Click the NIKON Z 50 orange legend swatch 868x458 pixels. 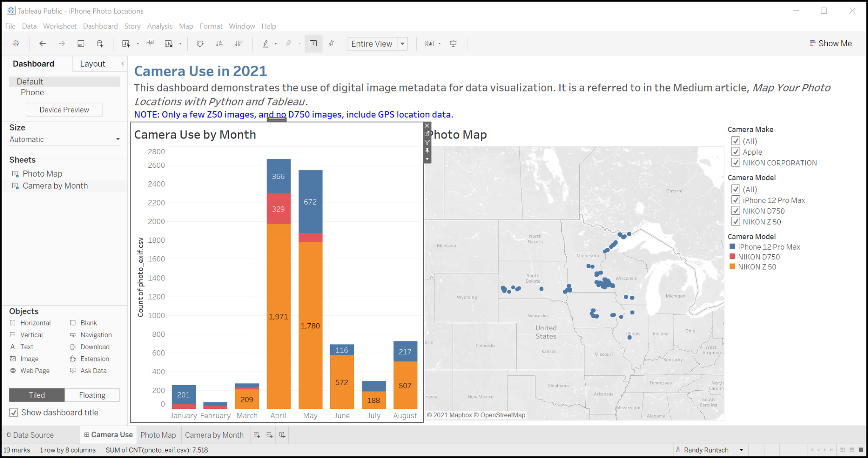coord(732,267)
